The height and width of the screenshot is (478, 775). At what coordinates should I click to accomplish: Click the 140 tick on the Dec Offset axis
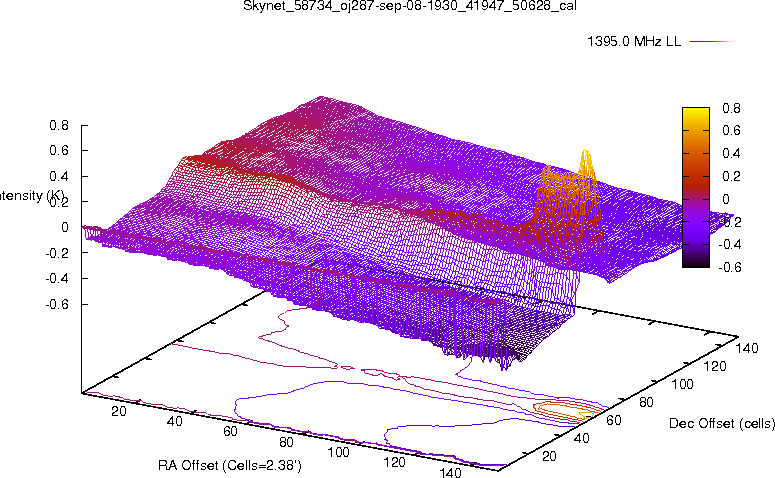pyautogui.click(x=746, y=348)
